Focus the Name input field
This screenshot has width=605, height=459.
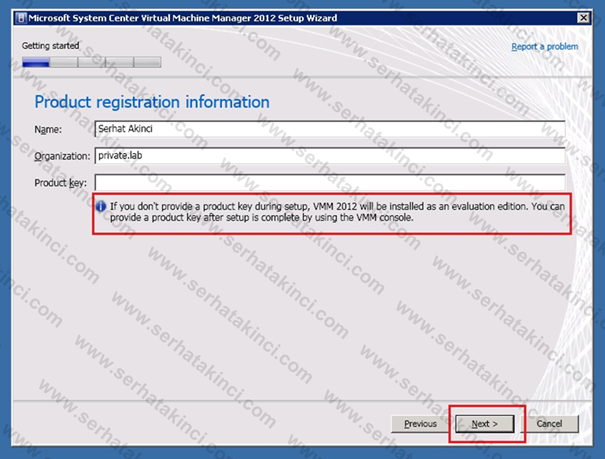(x=330, y=129)
